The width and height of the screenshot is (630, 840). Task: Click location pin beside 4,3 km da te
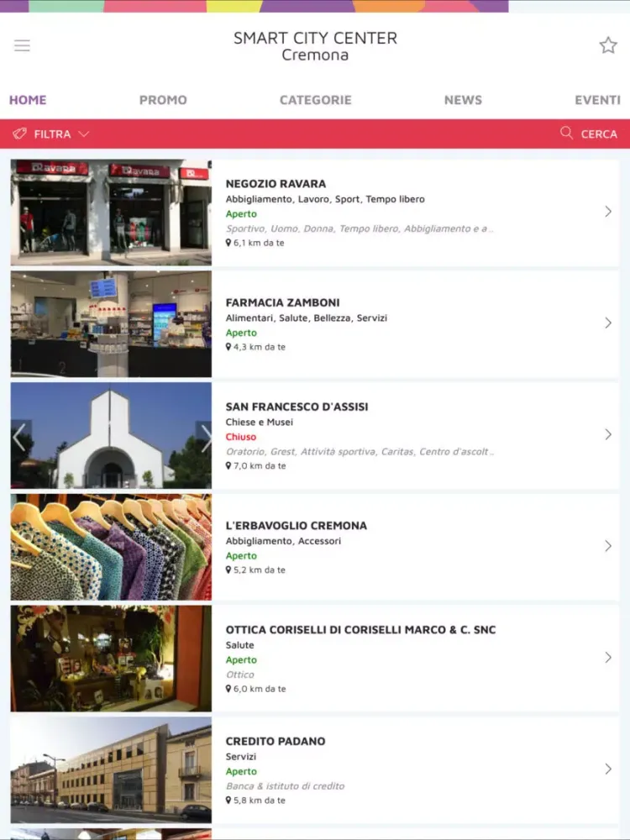tap(228, 347)
